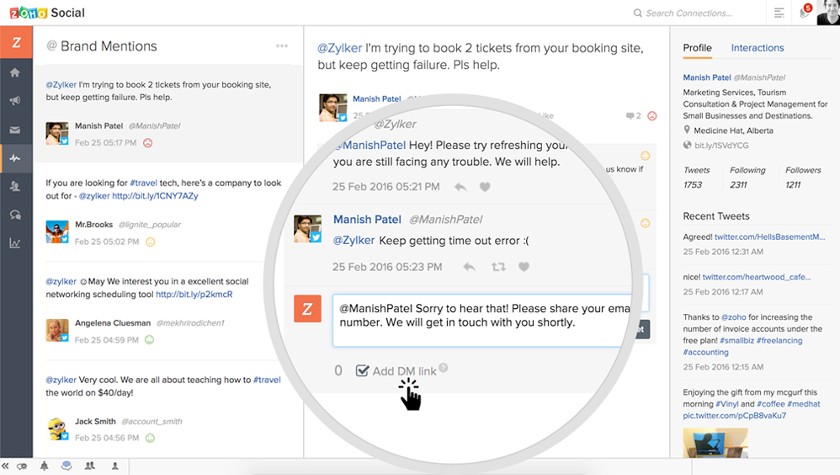Open the twitter.com/heartwood_cafe link

coord(756,277)
